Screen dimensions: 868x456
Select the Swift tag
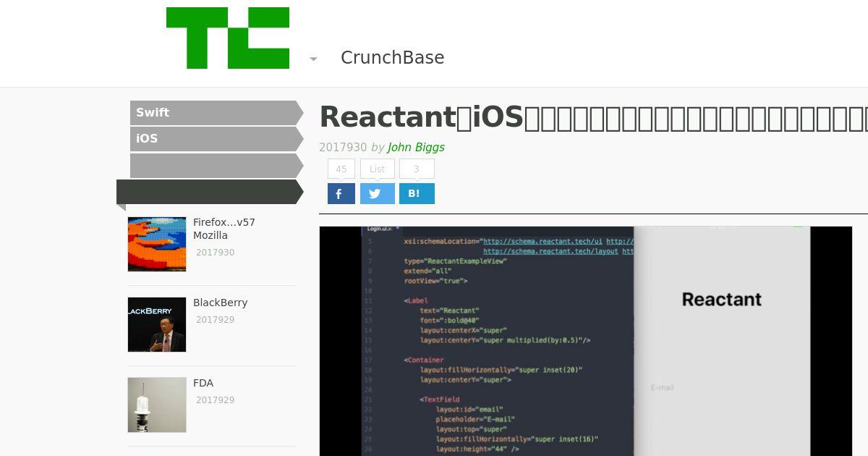[216, 113]
